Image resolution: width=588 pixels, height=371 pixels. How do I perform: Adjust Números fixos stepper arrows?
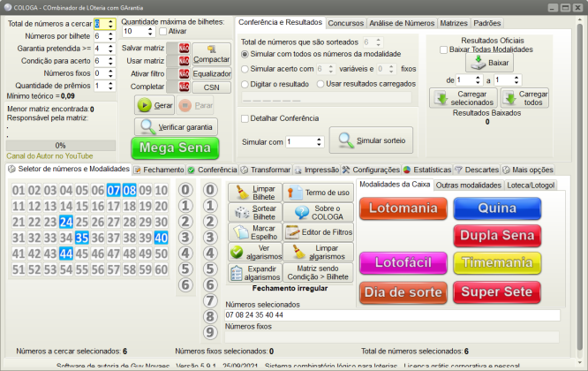110,73
